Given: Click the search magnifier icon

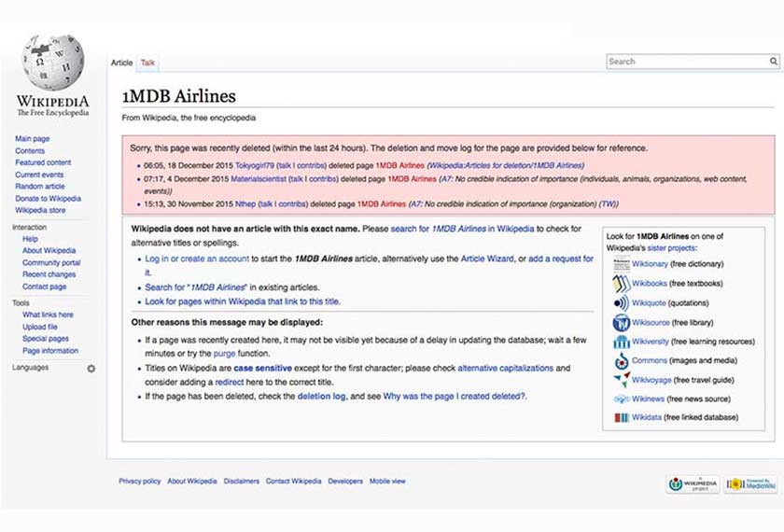Looking at the screenshot, I should (x=774, y=62).
